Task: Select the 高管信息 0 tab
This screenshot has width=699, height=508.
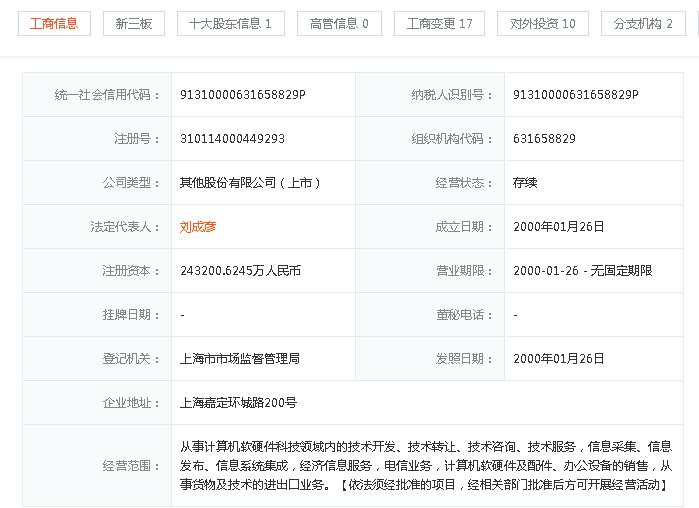Action: (339, 24)
